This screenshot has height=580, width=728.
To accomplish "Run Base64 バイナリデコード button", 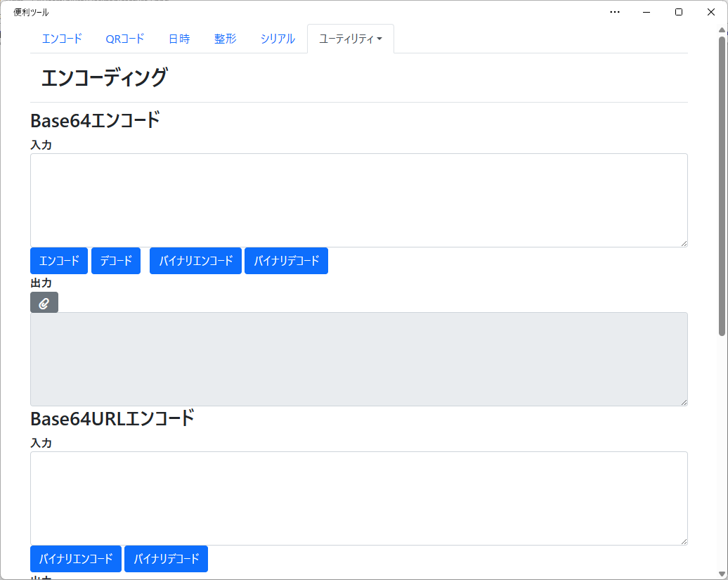I will [287, 261].
